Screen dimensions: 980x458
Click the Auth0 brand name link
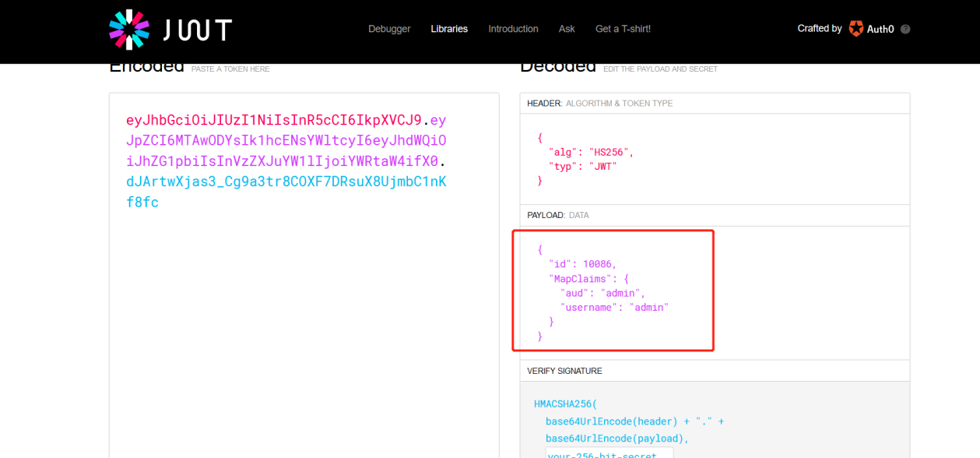(880, 29)
